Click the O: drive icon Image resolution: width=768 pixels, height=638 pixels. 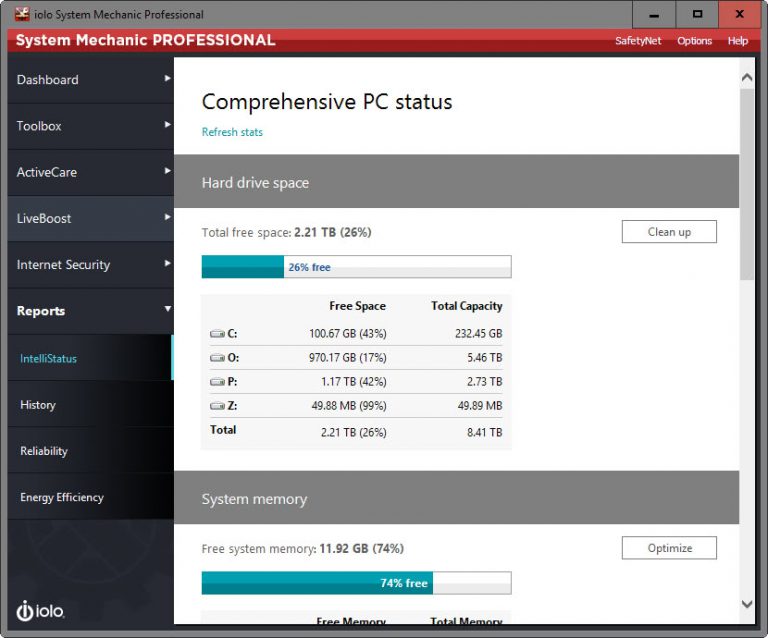click(217, 358)
